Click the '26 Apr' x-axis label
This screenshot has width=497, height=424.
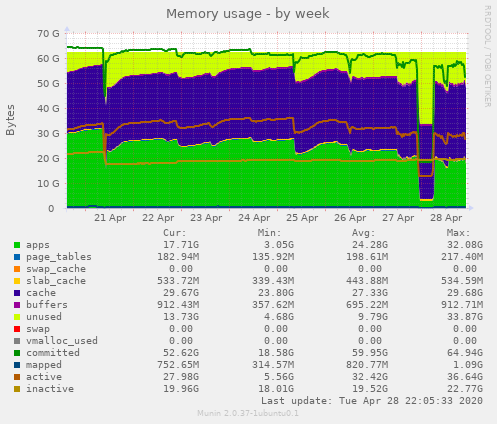350,218
